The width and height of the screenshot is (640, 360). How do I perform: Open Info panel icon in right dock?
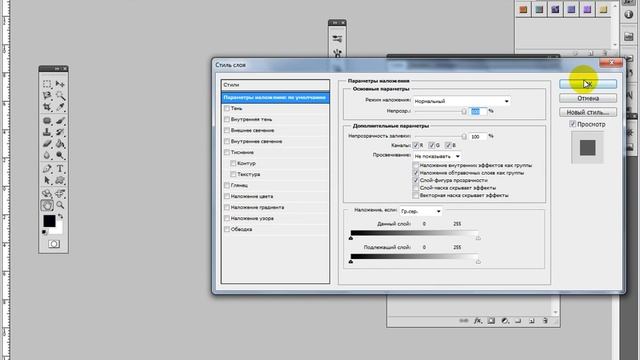(x=629, y=14)
